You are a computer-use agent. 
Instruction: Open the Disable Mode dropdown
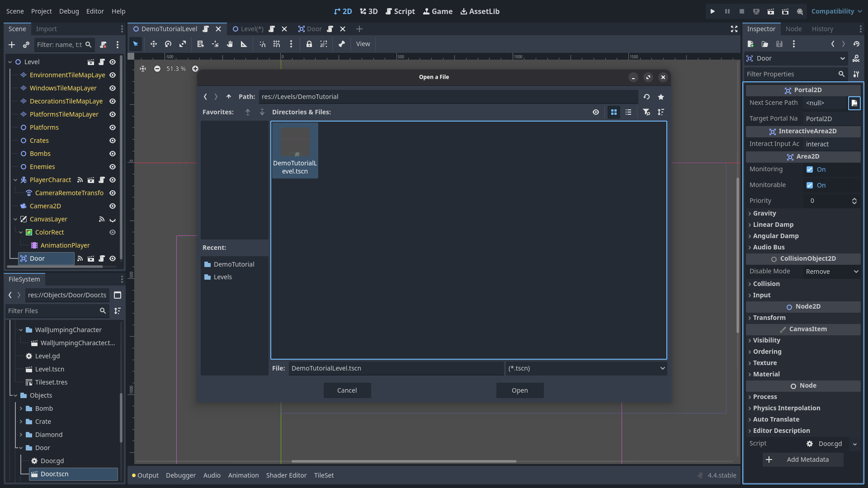[831, 272]
